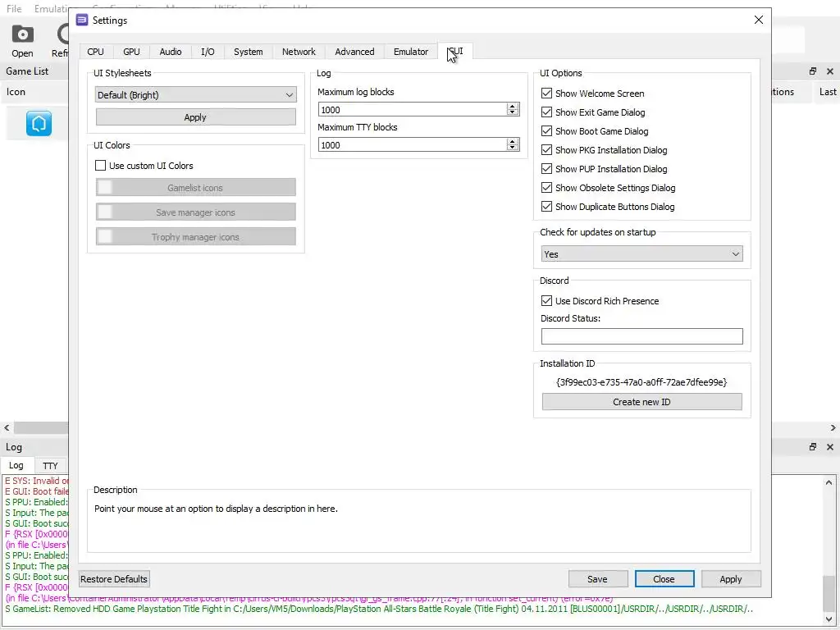Click 'S GameList: Removed HDD Game' log line
The width and height of the screenshot is (840, 630).
379,609
